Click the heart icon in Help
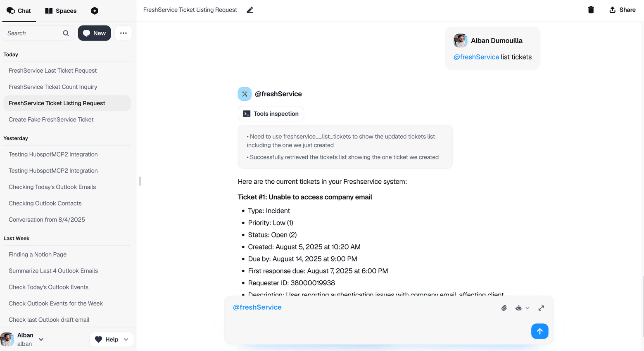Image resolution: width=644 pixels, height=351 pixels. coord(98,339)
